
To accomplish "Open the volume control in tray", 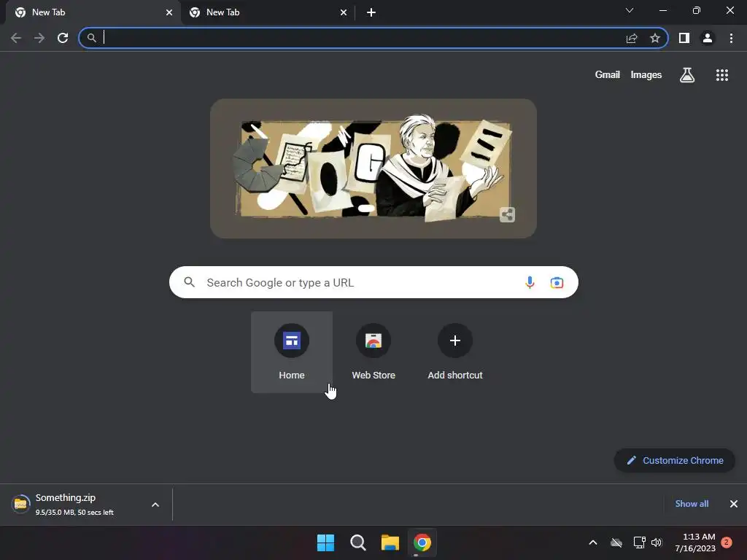I will 657,542.
